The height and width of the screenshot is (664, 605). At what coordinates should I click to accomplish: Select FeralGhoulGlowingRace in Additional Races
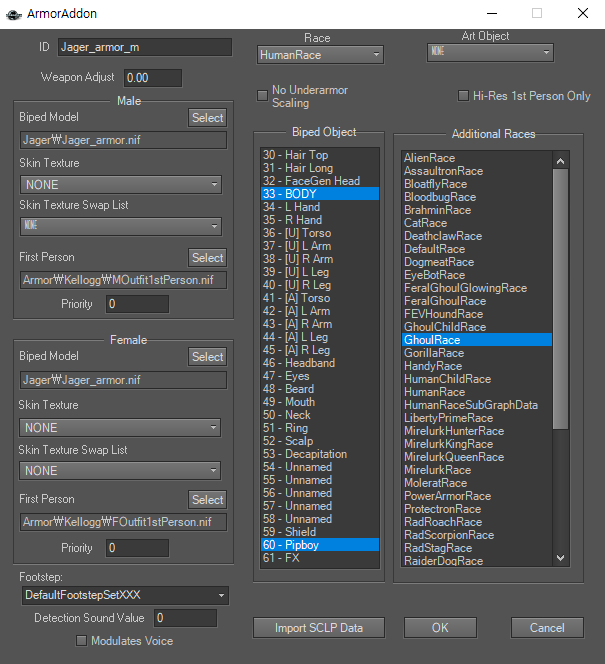pyautogui.click(x=477, y=288)
